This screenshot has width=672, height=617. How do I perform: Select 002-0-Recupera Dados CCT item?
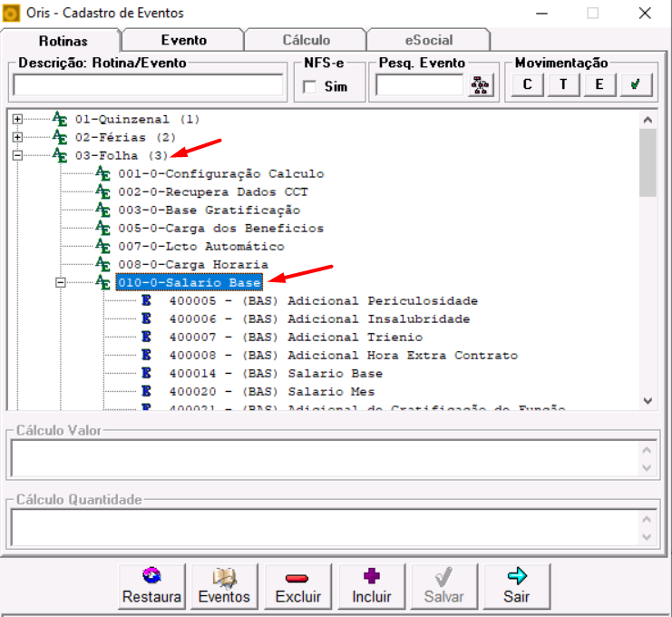coord(213,191)
